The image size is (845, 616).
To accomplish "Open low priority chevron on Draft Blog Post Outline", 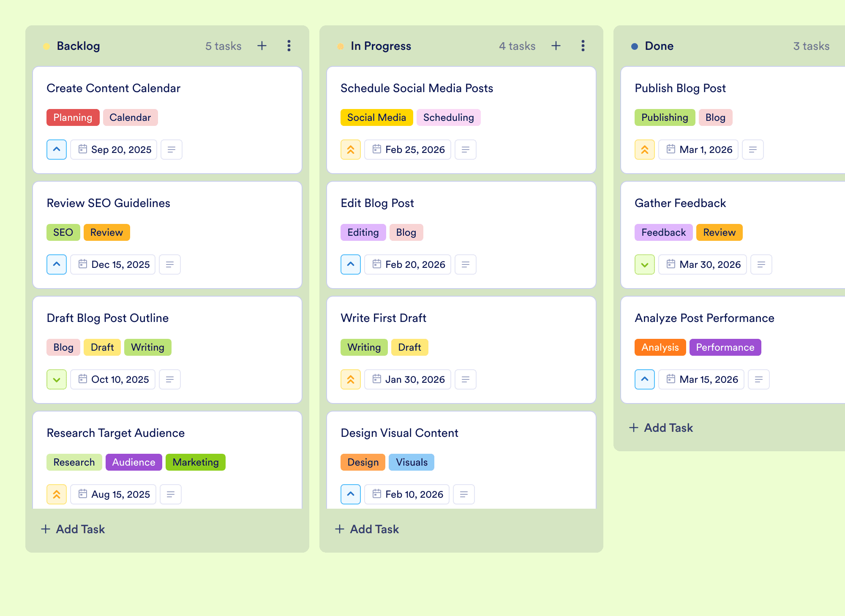I will point(57,379).
